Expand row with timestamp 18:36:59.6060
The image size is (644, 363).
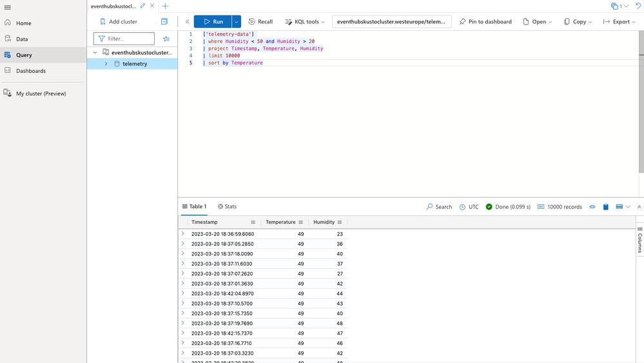click(x=183, y=233)
